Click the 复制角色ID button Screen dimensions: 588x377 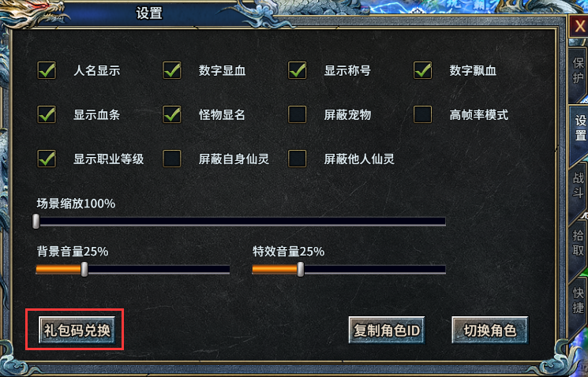coord(387,330)
